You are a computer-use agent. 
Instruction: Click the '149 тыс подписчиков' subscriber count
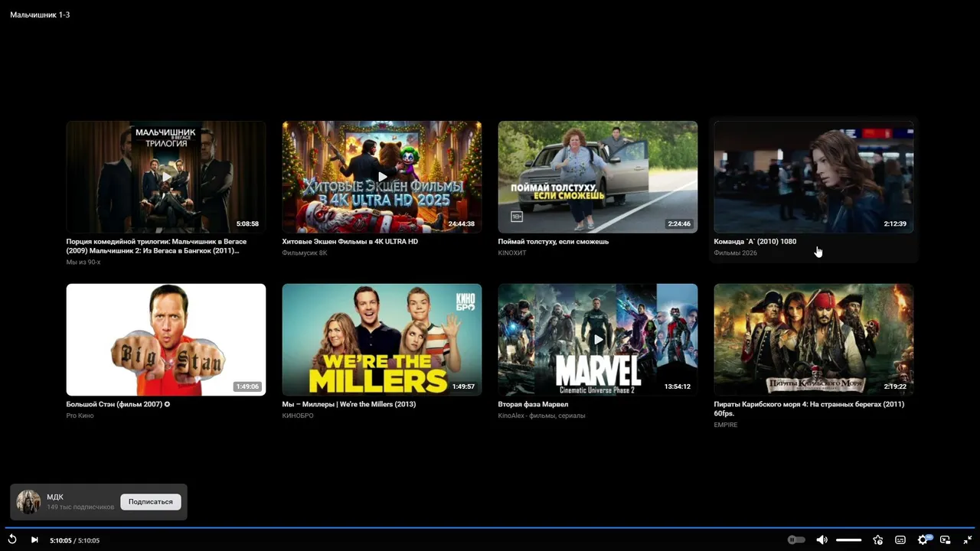tap(80, 507)
